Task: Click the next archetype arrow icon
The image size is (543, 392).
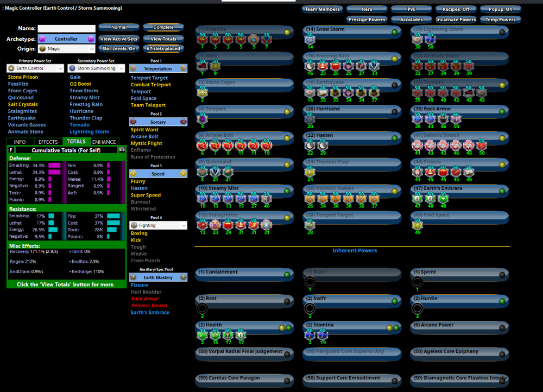Action: point(90,39)
